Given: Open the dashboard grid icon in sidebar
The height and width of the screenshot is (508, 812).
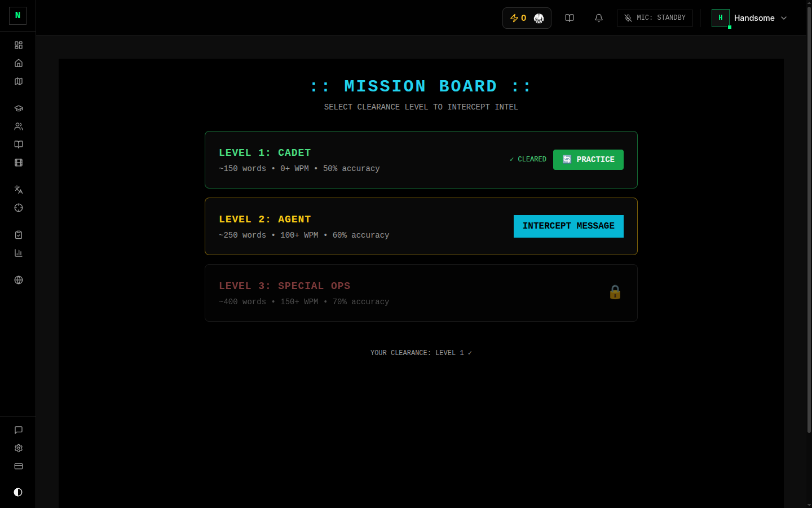Looking at the screenshot, I should [x=19, y=45].
